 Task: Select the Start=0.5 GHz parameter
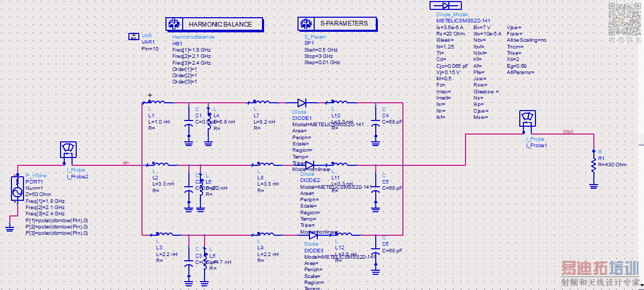pyautogui.click(x=321, y=50)
